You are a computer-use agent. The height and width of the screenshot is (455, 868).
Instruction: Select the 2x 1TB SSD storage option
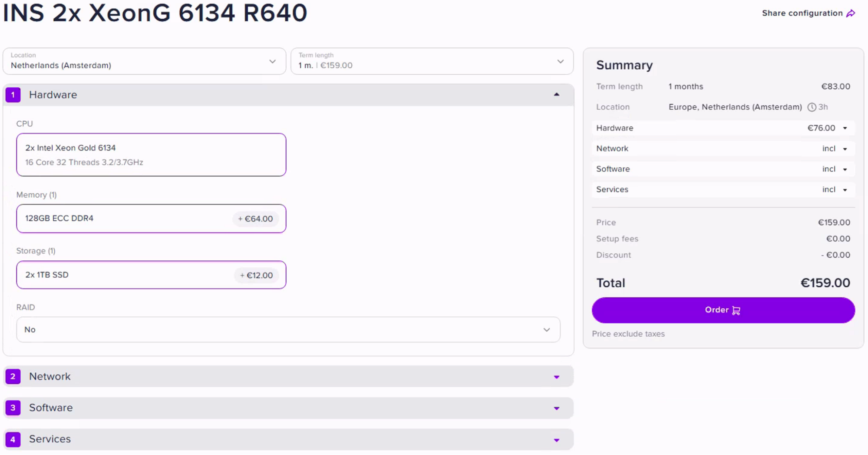coord(151,275)
